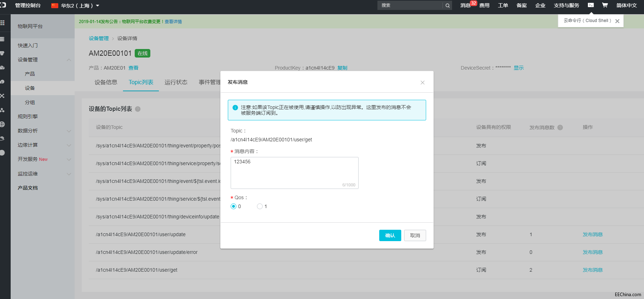The image size is (644, 299).
Task: Open the products grid menu icon
Action: [2, 23]
